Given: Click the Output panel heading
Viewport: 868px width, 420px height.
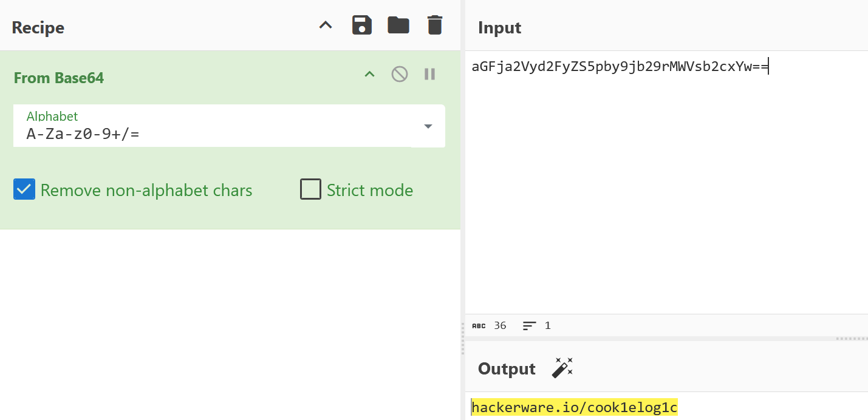Looking at the screenshot, I should pos(507,368).
